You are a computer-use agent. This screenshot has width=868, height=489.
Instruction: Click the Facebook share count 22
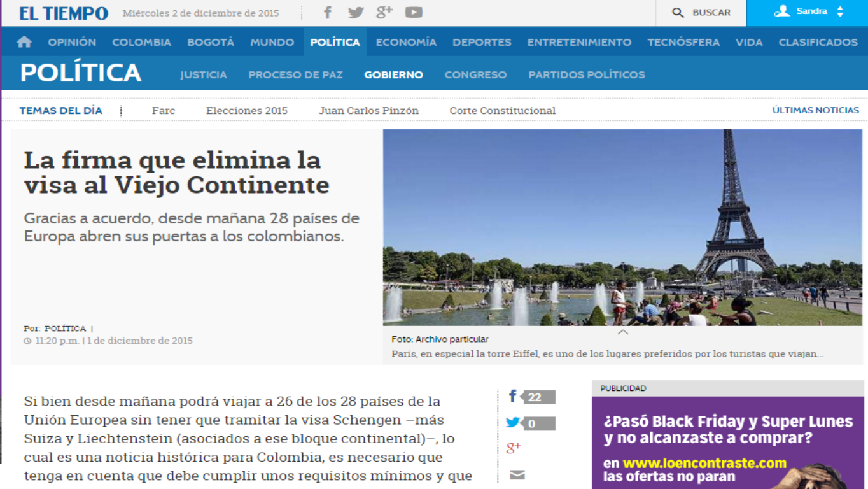coord(538,397)
